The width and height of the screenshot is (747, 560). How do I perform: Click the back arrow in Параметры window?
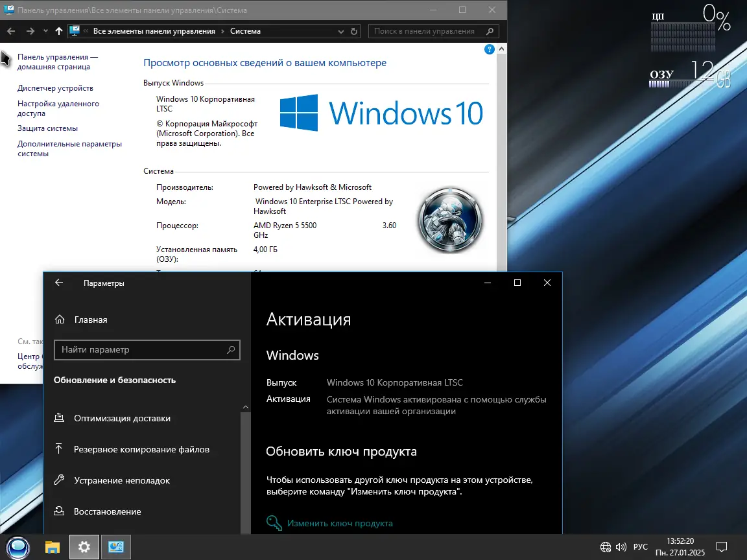point(59,283)
